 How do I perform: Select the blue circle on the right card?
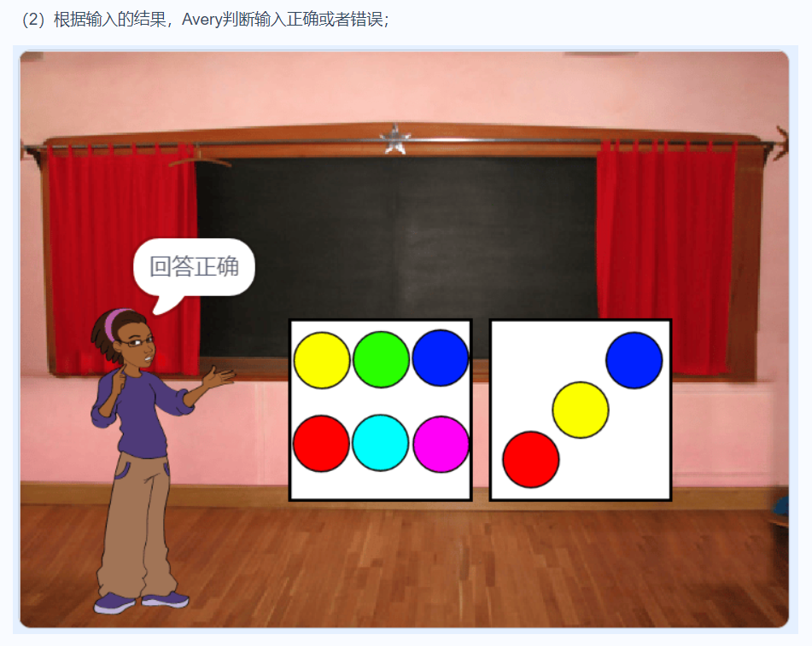(x=633, y=360)
